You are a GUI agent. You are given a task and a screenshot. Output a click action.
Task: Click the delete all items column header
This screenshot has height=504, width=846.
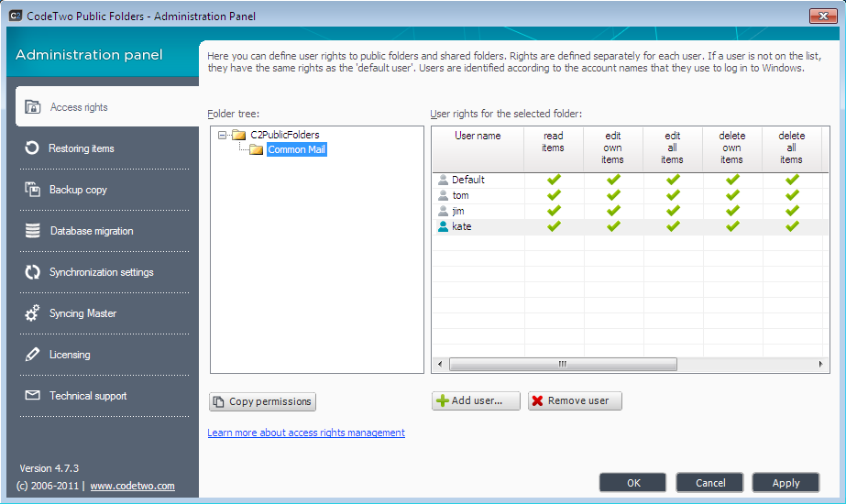792,149
